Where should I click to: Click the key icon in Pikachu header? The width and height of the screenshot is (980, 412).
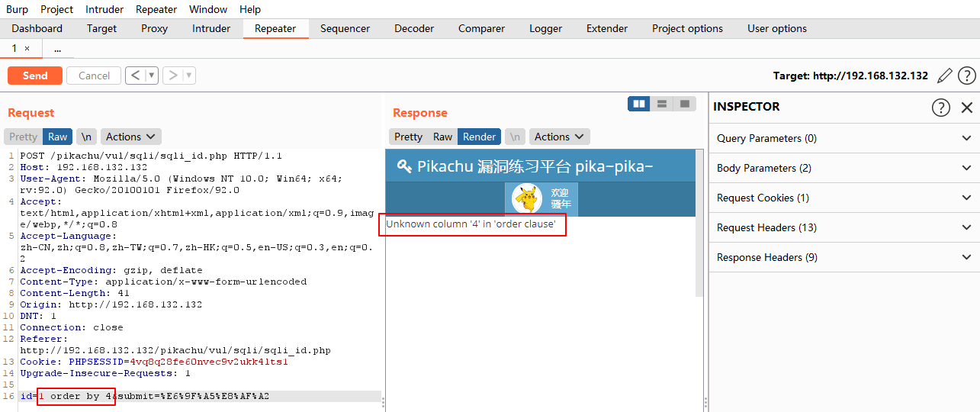(x=404, y=166)
